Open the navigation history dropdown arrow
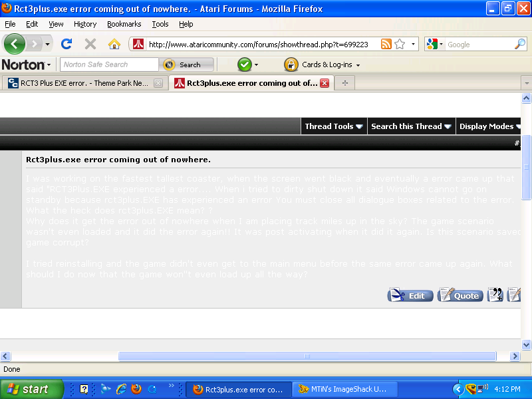This screenshot has width=532, height=399. [47, 44]
